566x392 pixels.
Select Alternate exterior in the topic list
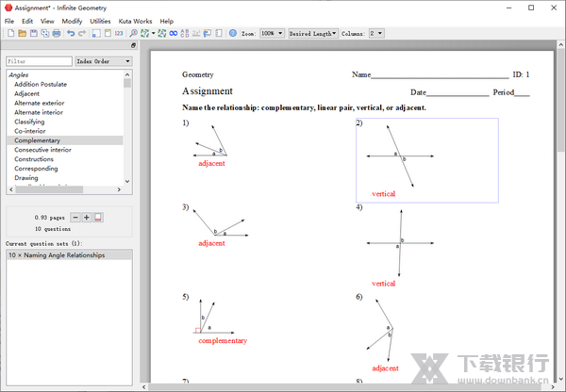[x=40, y=103]
